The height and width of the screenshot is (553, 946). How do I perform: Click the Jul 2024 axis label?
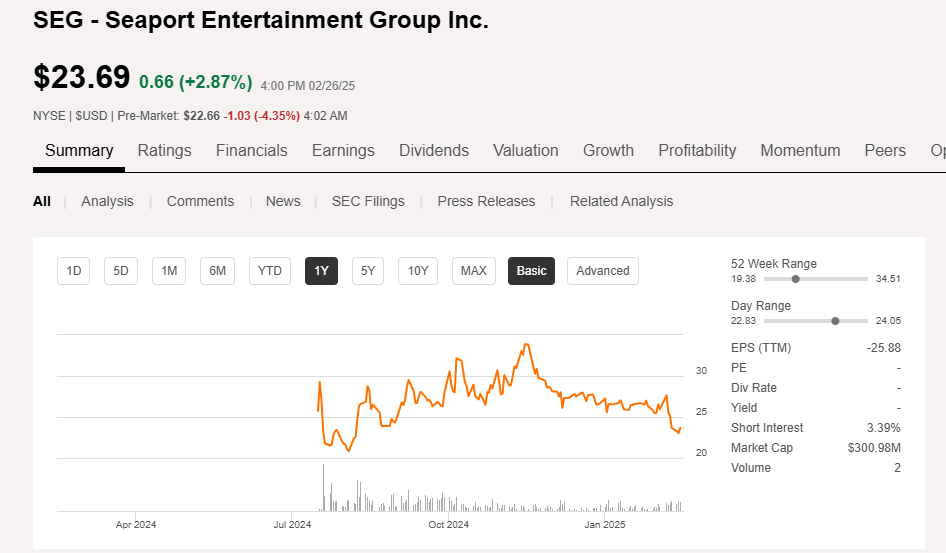click(x=292, y=525)
